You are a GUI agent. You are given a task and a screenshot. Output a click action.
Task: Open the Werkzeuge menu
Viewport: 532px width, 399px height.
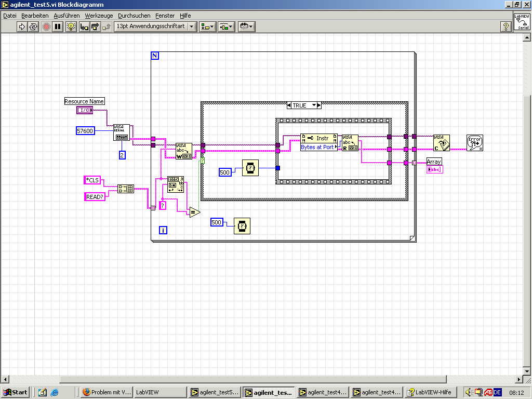(x=99, y=16)
